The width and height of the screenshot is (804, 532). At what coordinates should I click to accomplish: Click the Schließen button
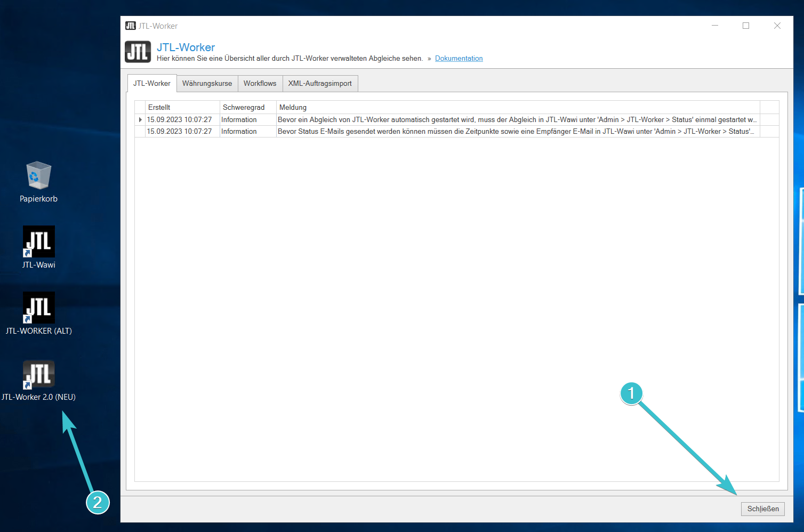(x=763, y=509)
